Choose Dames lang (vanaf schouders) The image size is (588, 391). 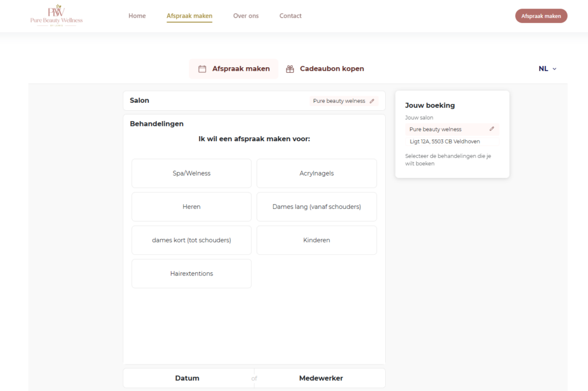point(316,207)
